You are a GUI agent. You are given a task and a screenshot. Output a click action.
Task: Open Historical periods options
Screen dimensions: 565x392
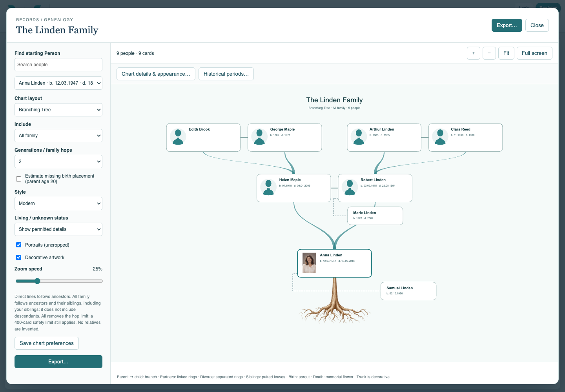click(226, 74)
